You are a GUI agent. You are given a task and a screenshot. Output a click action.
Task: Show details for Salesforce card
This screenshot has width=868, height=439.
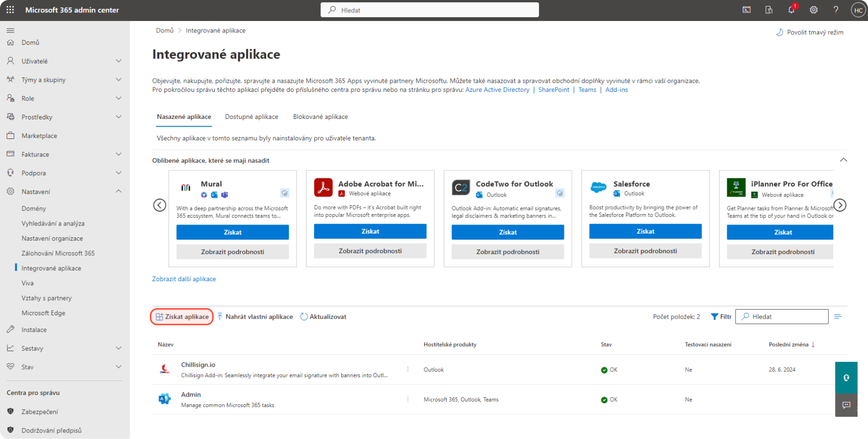(645, 251)
